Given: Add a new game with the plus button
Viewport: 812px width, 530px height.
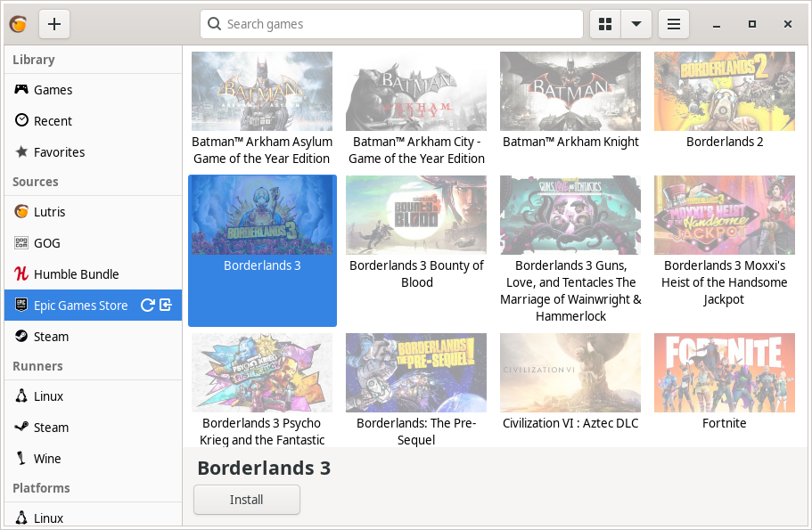Looking at the screenshot, I should [53, 24].
